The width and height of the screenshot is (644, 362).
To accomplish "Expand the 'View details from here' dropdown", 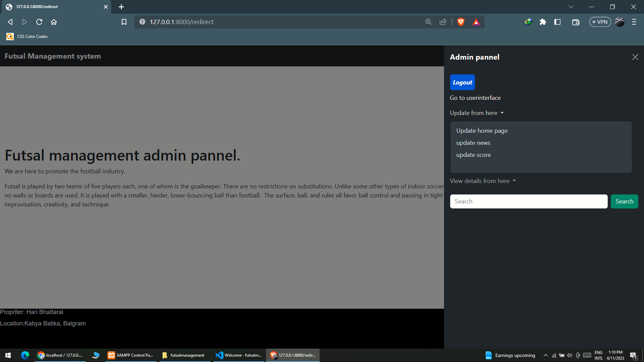I will (x=483, y=181).
